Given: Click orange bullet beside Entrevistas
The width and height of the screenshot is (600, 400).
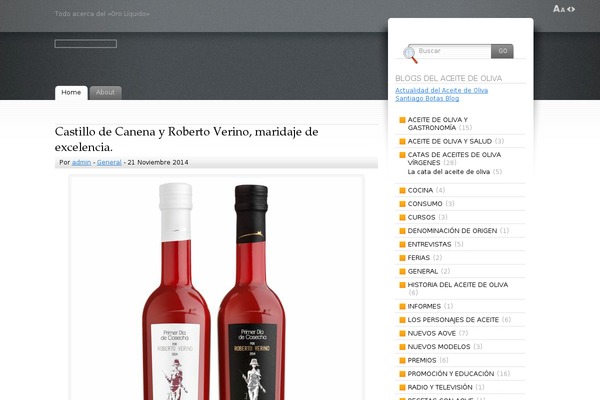Looking at the screenshot, I should pyautogui.click(x=402, y=244).
